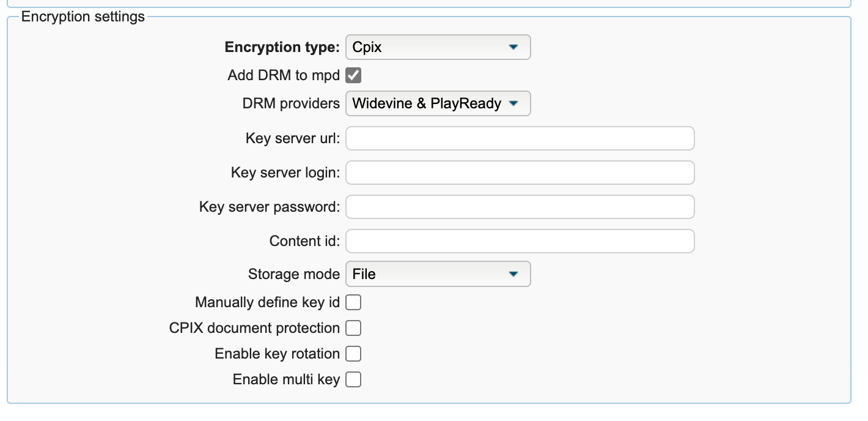
Task: Click the Key server url label text
Action: click(292, 138)
